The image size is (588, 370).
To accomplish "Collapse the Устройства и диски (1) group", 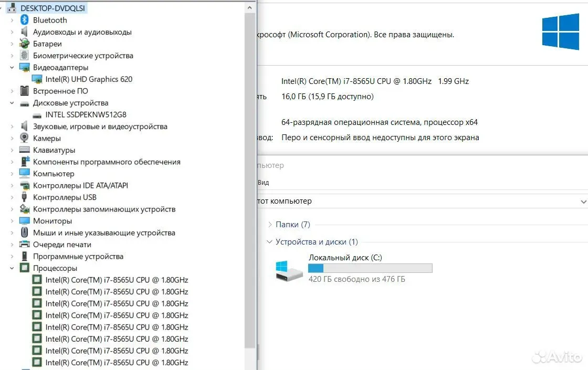I will pyautogui.click(x=269, y=242).
